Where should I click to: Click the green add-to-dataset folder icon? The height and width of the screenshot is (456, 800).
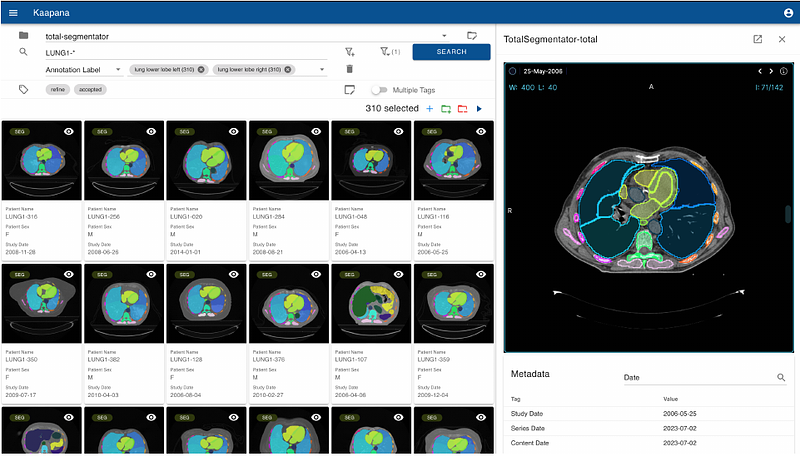point(446,109)
